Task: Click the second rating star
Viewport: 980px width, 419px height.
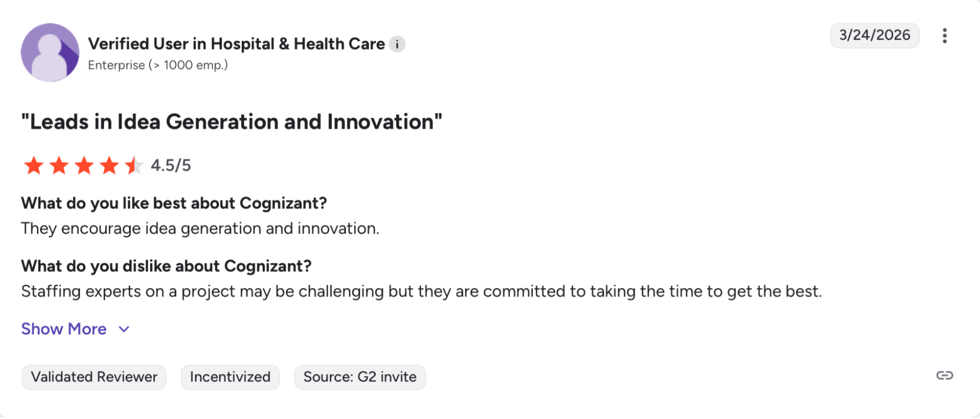Action: (59, 166)
